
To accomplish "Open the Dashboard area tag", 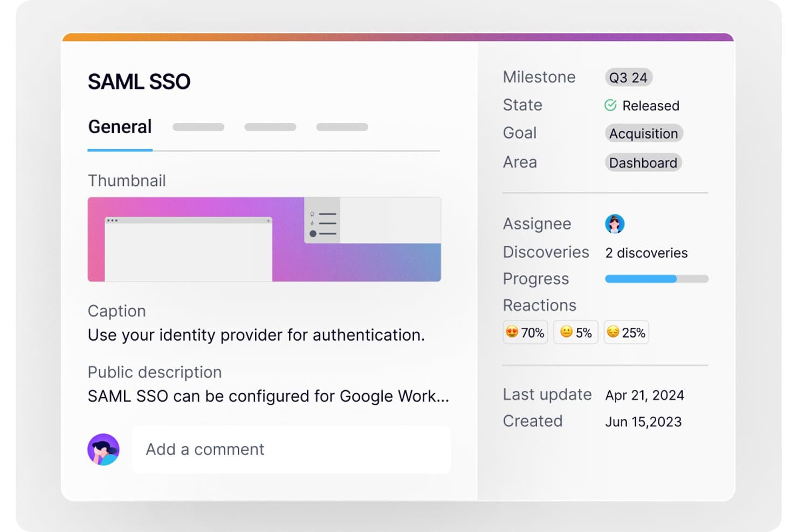I will point(643,163).
